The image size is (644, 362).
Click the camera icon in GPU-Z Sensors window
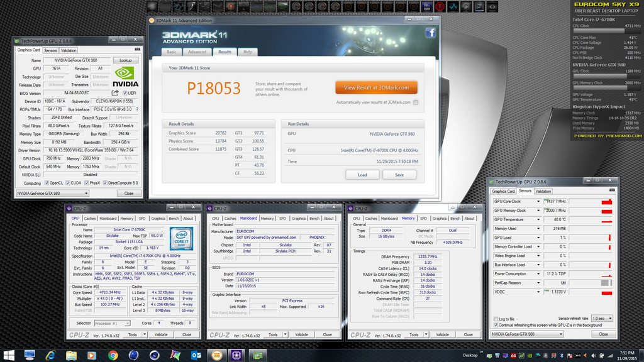[x=612, y=190]
